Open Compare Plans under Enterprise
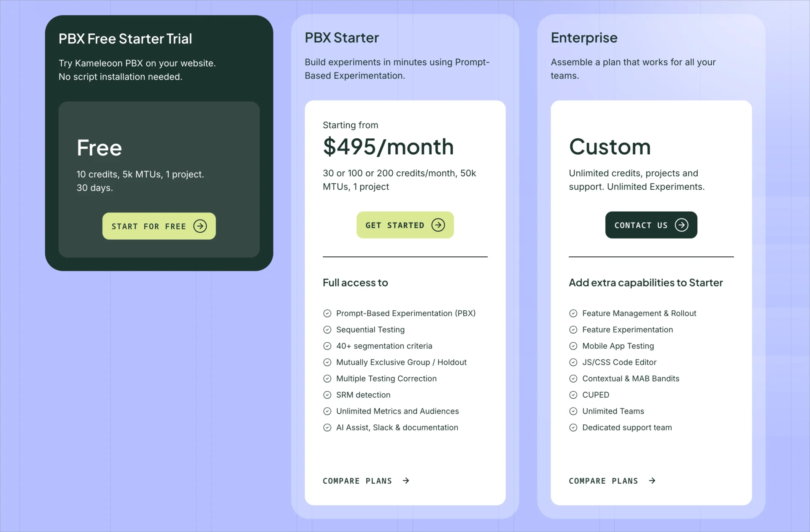 click(x=603, y=481)
